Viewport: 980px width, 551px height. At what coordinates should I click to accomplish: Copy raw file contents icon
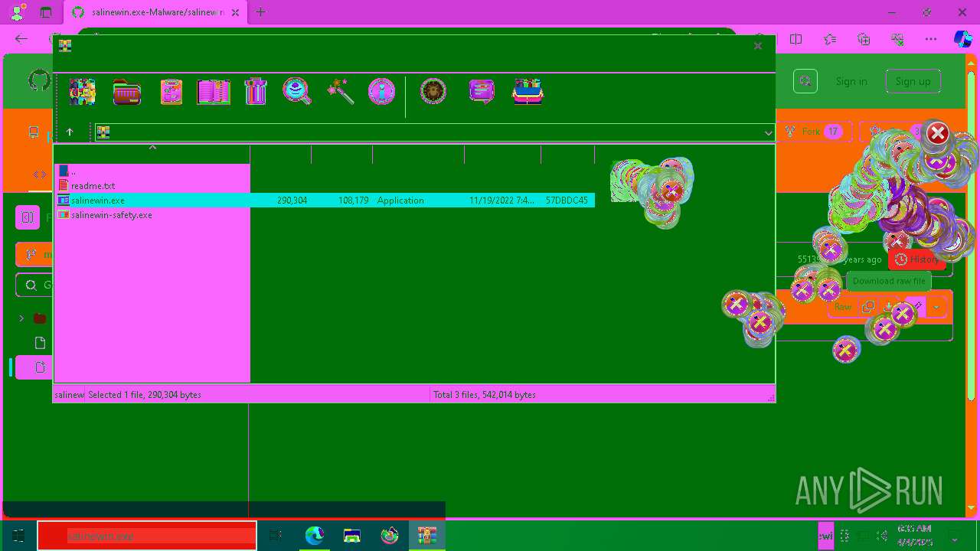coord(867,307)
